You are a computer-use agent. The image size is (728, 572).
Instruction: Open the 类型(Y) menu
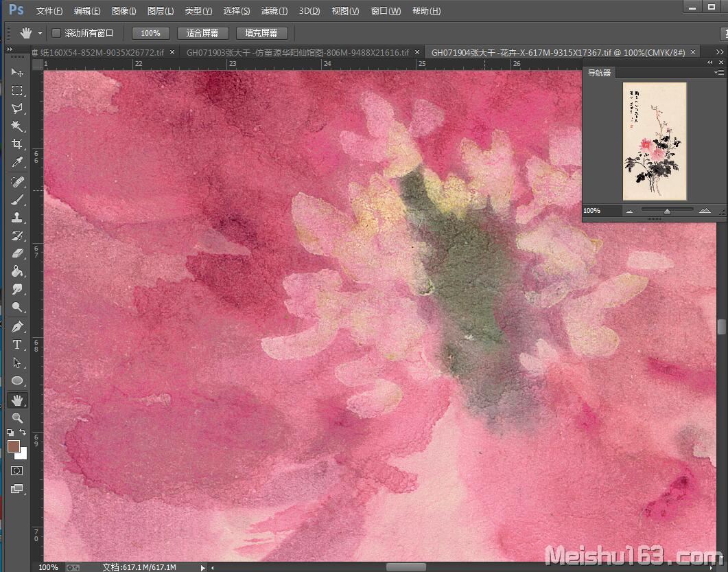coord(198,11)
